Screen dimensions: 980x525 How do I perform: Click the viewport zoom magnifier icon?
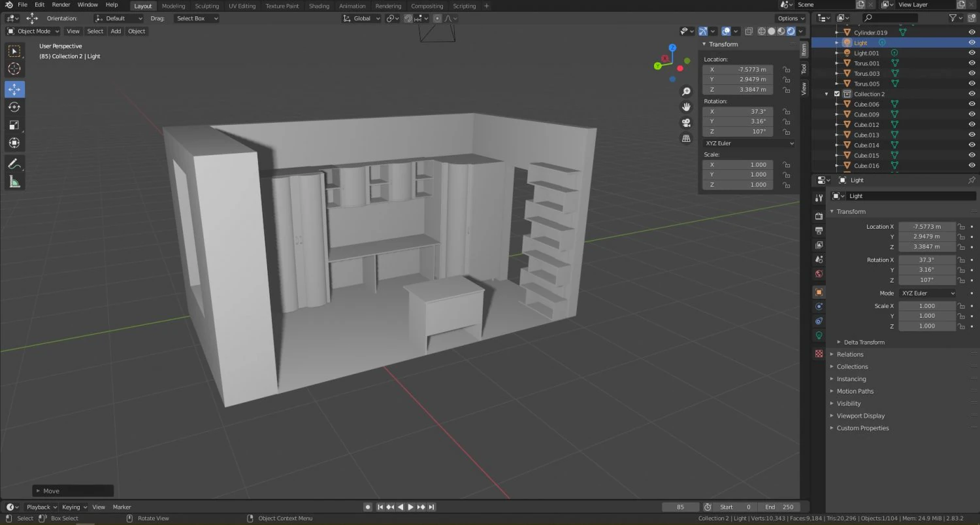tap(686, 92)
